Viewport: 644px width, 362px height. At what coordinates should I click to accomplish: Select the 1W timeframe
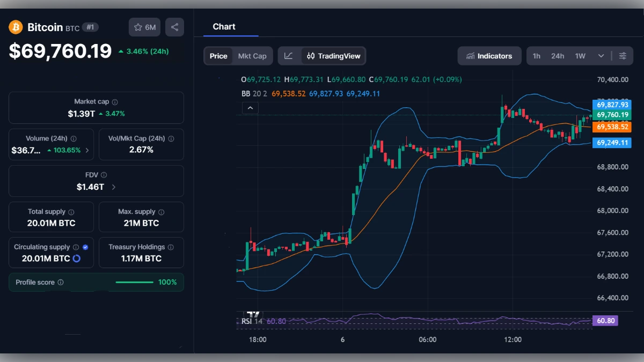(x=579, y=55)
